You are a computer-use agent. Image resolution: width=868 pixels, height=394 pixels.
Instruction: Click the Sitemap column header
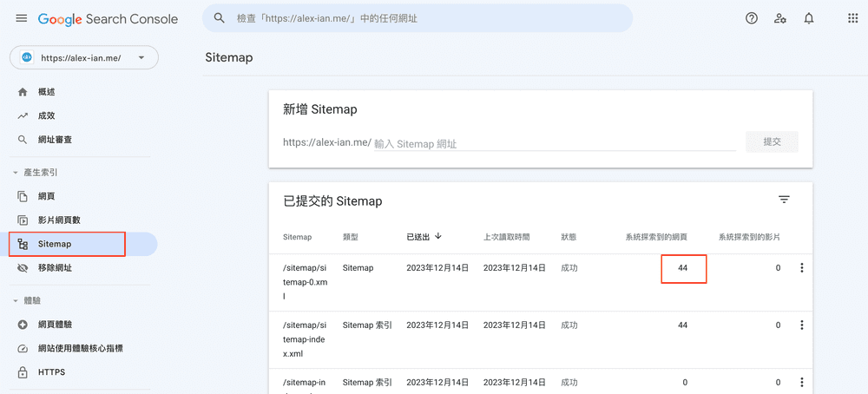297,237
